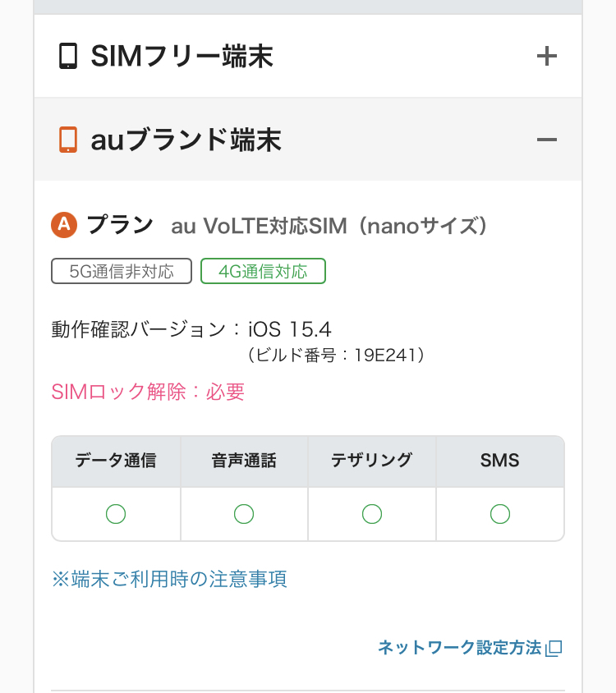Click the テザリング green circle mark

[372, 514]
